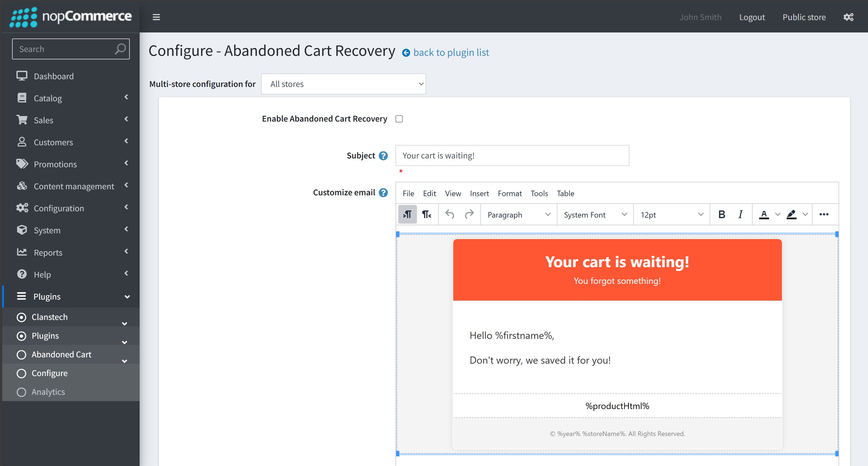868x466 pixels.
Task: Open the Public store link
Action: coord(804,17)
